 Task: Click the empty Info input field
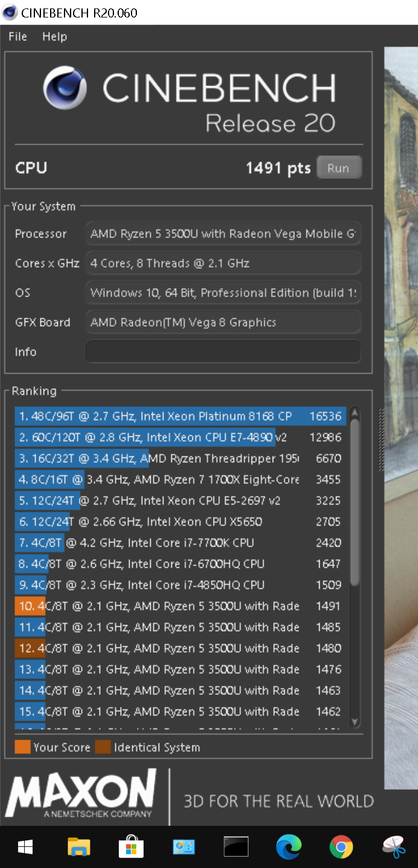(223, 351)
